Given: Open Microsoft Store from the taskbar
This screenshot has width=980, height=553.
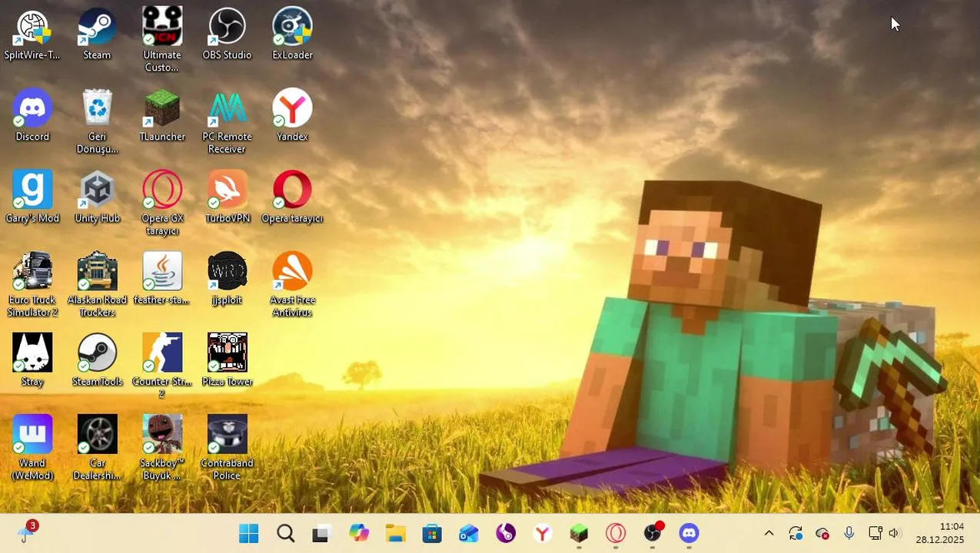Looking at the screenshot, I should point(432,533).
